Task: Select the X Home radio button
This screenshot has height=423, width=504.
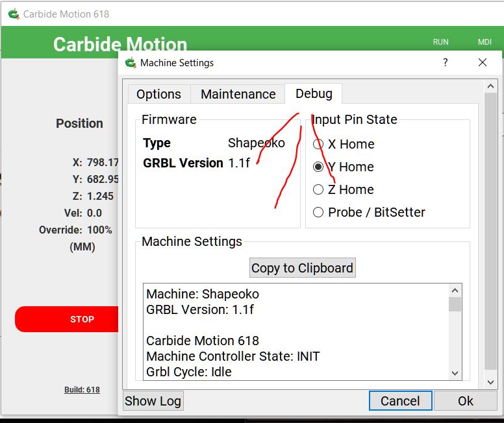Action: 344,144
